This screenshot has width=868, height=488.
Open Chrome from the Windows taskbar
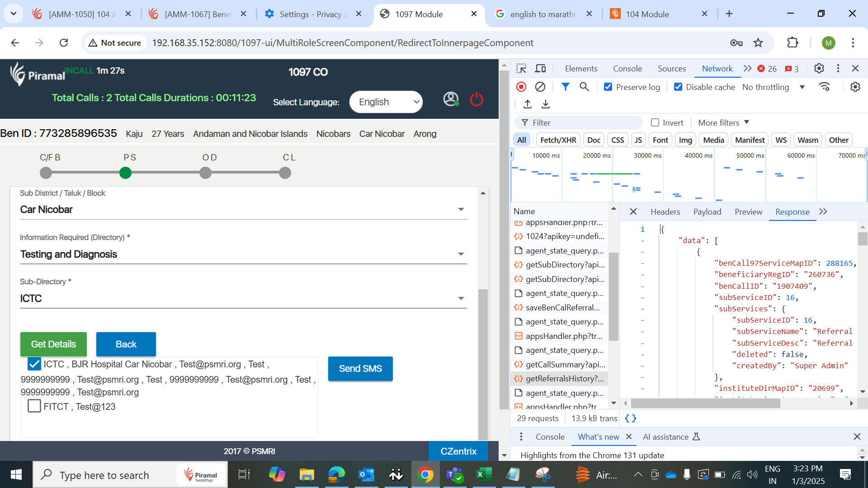[425, 475]
